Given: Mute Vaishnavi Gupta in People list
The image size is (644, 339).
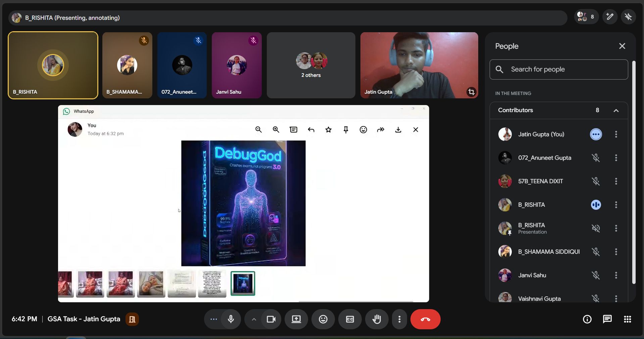Looking at the screenshot, I should click(x=596, y=298).
